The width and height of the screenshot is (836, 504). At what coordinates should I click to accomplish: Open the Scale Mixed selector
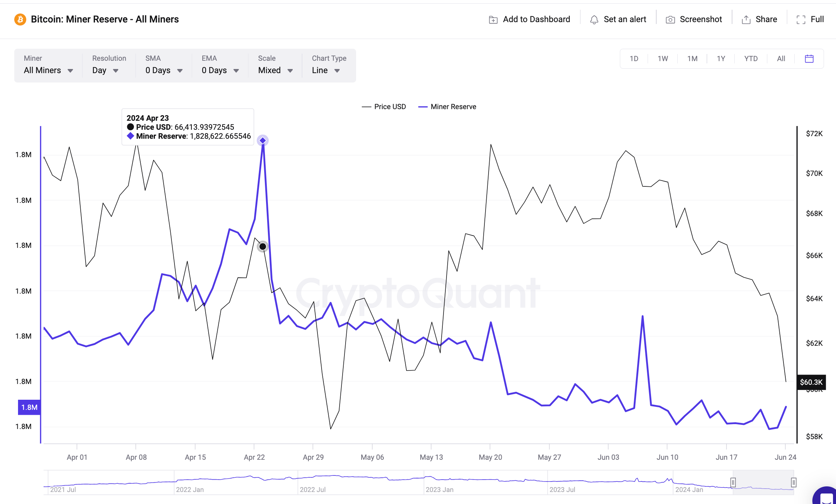[275, 70]
